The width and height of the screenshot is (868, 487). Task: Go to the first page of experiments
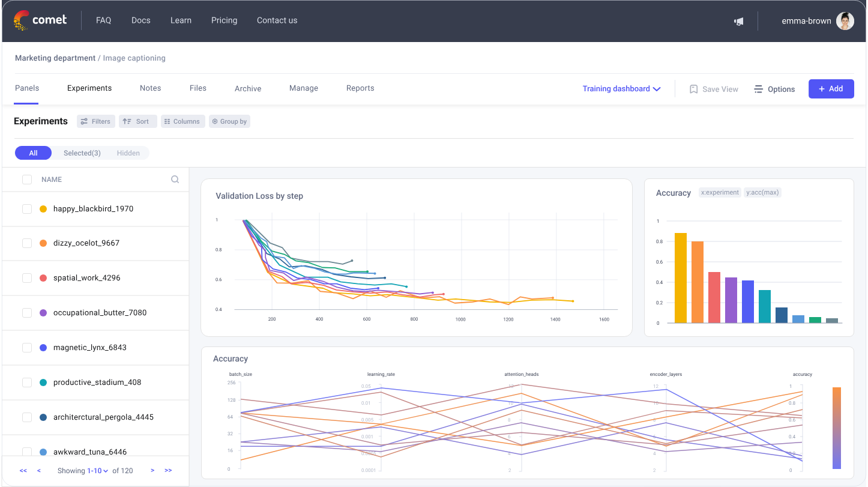click(23, 471)
